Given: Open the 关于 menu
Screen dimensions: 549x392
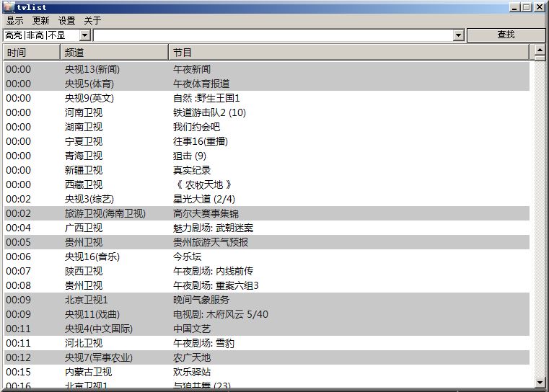Looking at the screenshot, I should [x=93, y=21].
